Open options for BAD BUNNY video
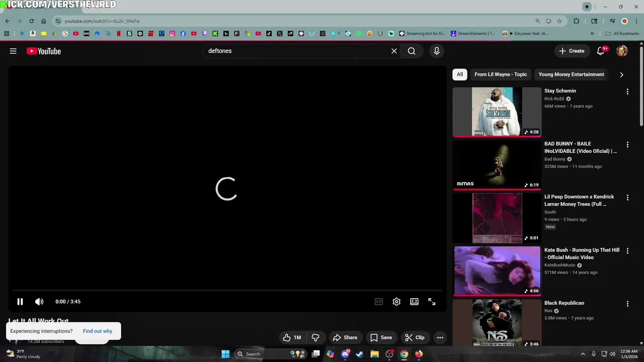Screen dimensions: 644x362 point(627,145)
